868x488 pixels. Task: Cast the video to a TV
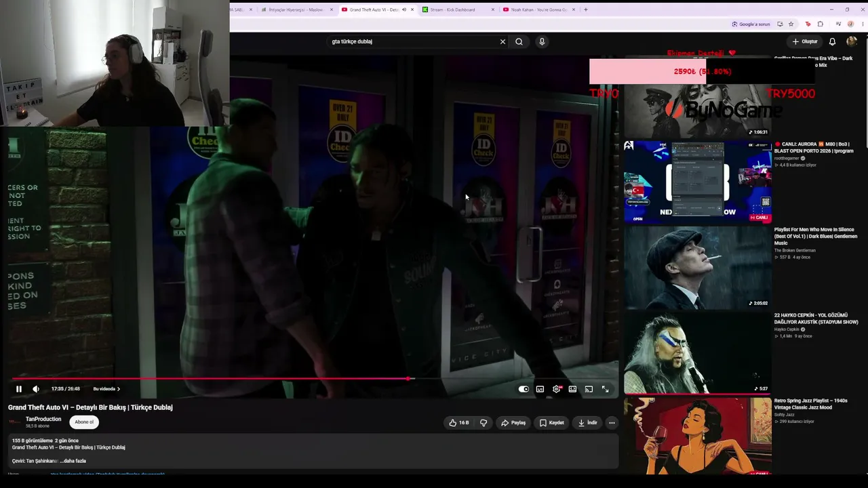(589, 389)
